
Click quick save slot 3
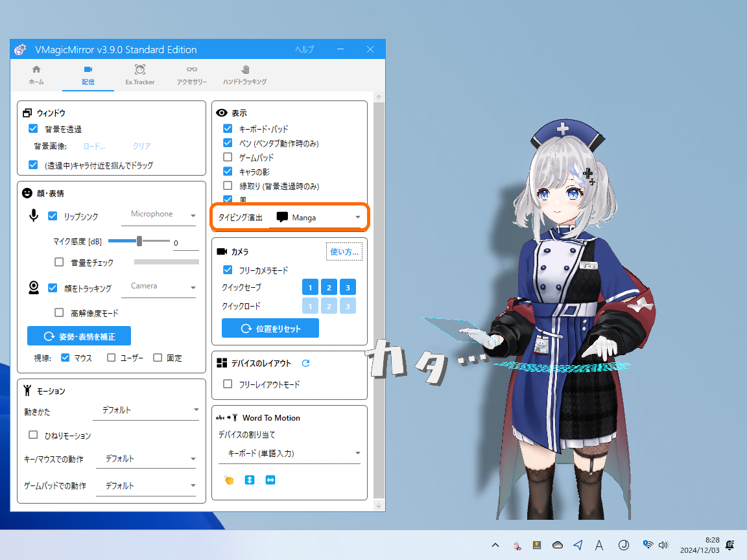coord(348,286)
